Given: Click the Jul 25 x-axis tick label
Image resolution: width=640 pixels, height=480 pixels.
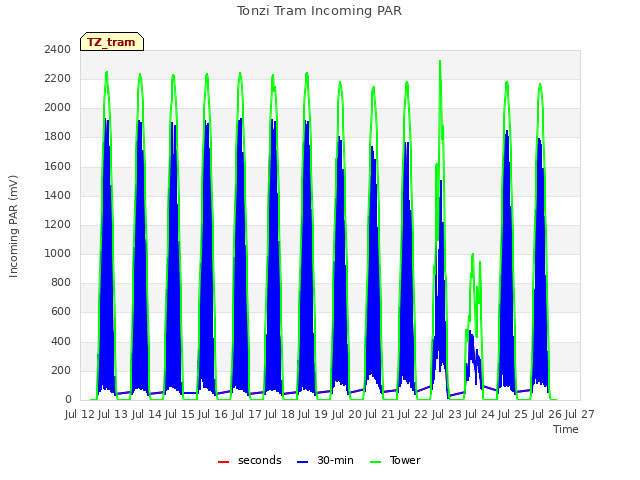Looking at the screenshot, I should click(513, 414).
